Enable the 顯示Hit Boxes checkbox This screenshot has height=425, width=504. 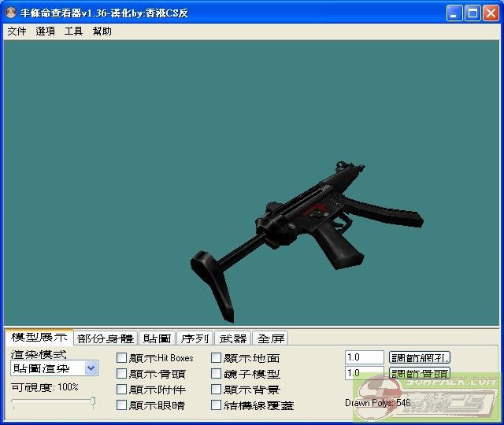coord(122,358)
